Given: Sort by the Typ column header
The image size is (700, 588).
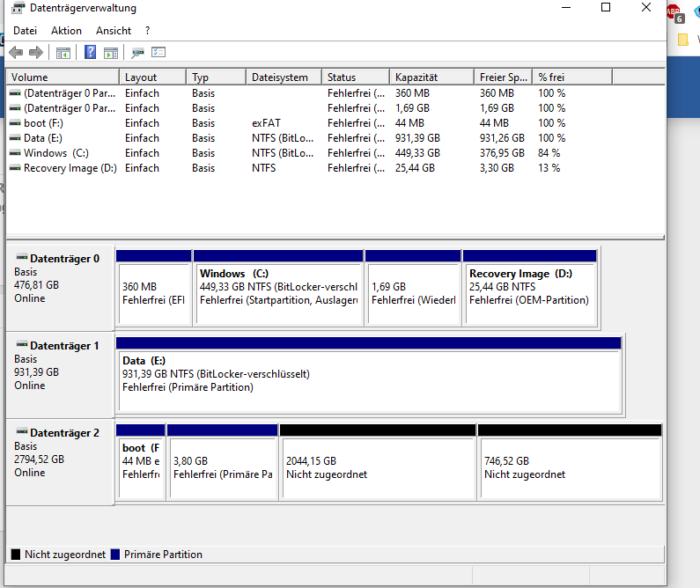Looking at the screenshot, I should [x=216, y=77].
